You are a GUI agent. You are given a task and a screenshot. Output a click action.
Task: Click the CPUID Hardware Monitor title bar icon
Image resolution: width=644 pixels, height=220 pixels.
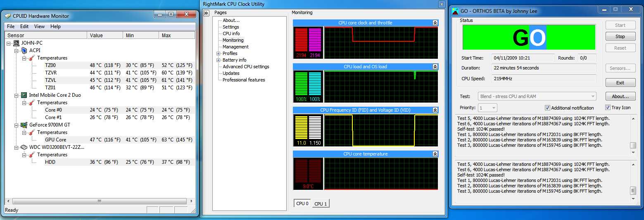click(8, 16)
